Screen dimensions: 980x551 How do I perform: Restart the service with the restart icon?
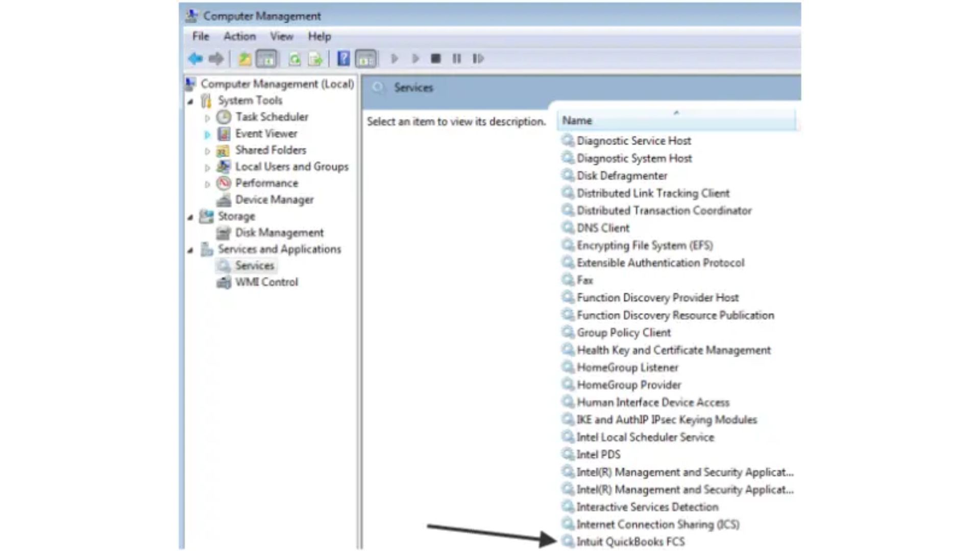coord(478,59)
